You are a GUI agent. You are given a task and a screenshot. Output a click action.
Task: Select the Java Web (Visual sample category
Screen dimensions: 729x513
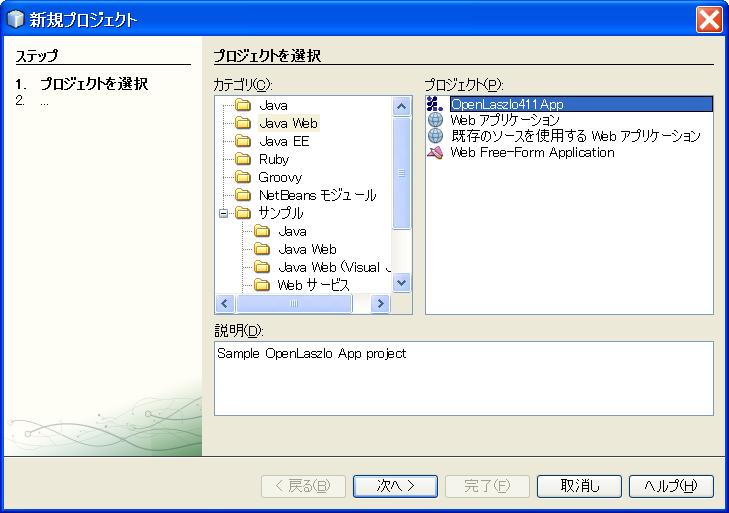335,267
